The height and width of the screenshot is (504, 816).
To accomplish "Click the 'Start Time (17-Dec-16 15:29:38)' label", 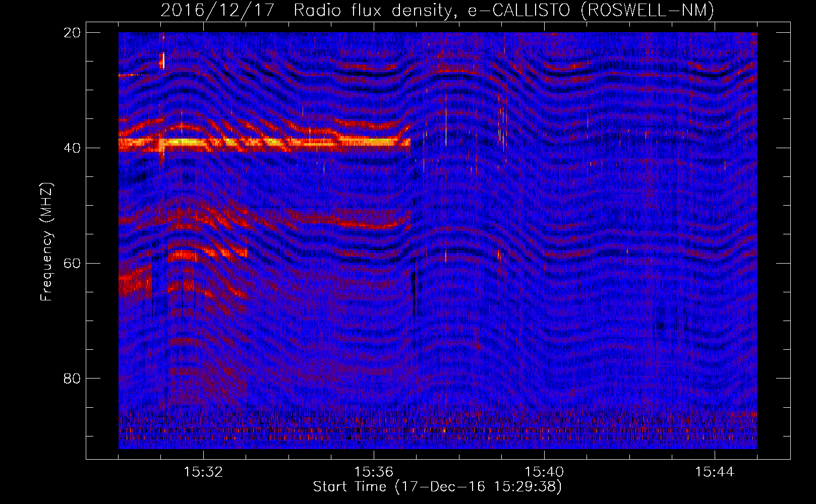I will [x=437, y=487].
